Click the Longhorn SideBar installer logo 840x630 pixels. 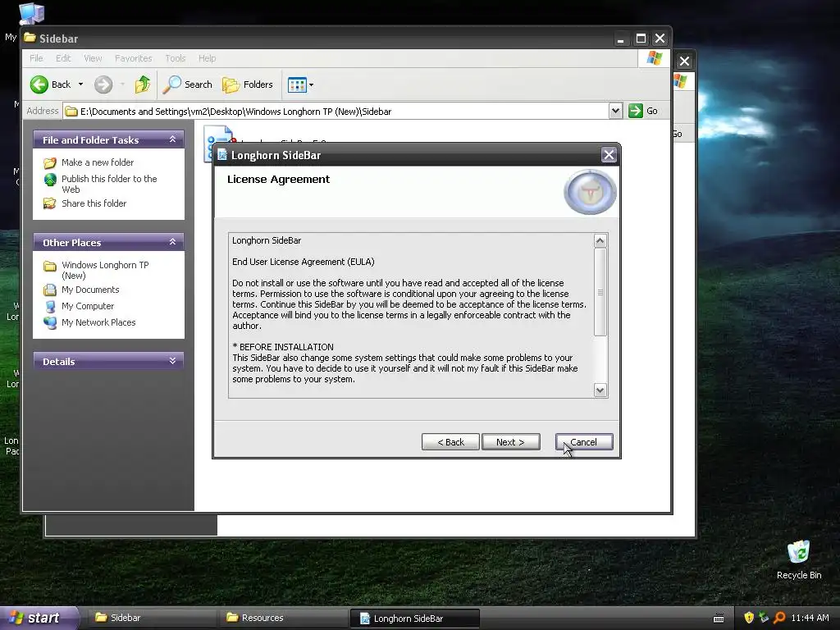(590, 192)
